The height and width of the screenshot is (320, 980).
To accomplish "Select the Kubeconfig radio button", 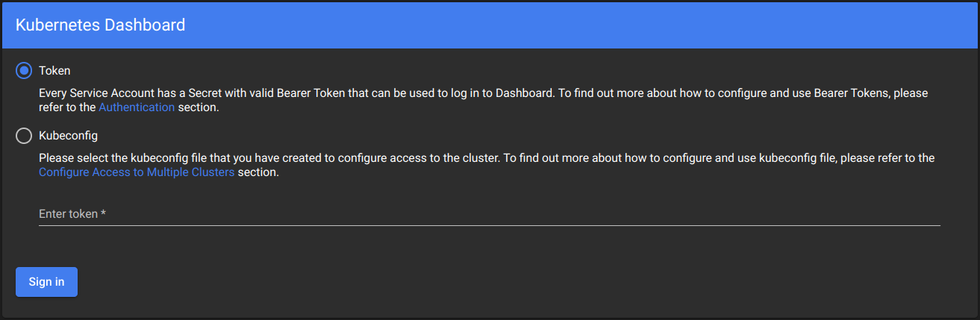I will (24, 136).
